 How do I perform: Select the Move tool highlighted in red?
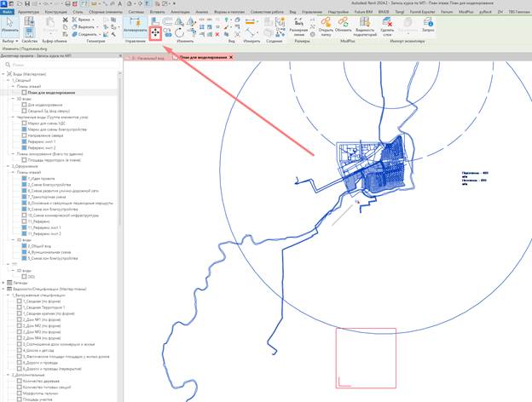[x=155, y=33]
